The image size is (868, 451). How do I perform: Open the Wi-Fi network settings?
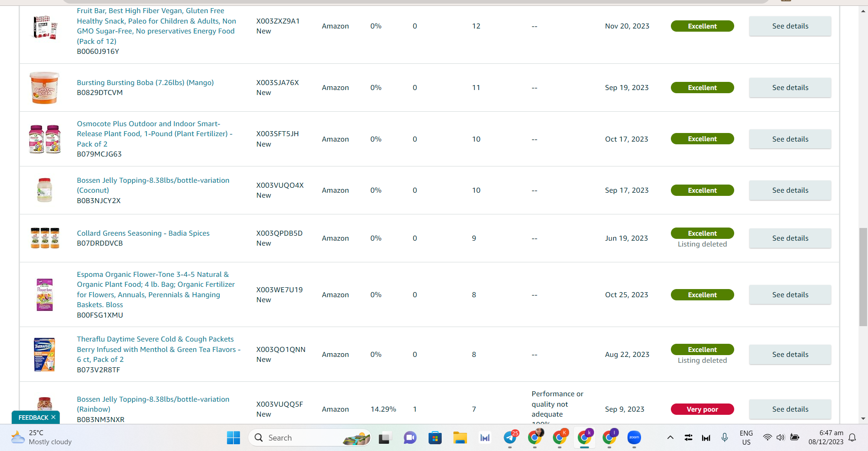pos(767,437)
